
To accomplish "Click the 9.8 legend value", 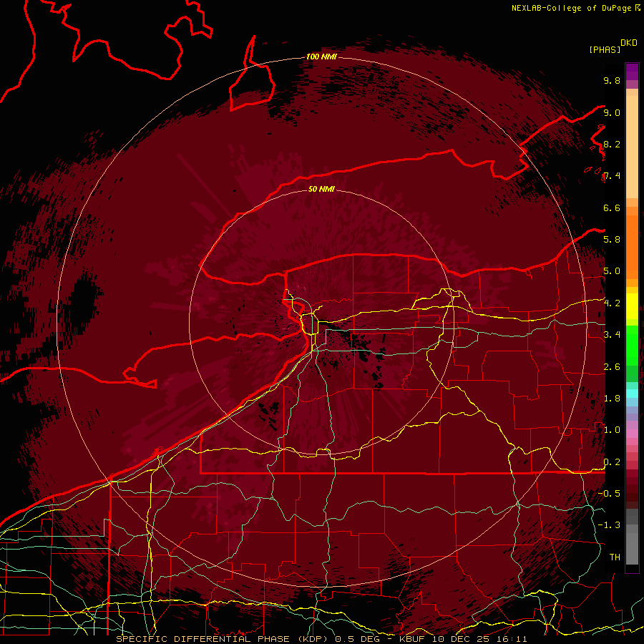I will pos(612,80).
